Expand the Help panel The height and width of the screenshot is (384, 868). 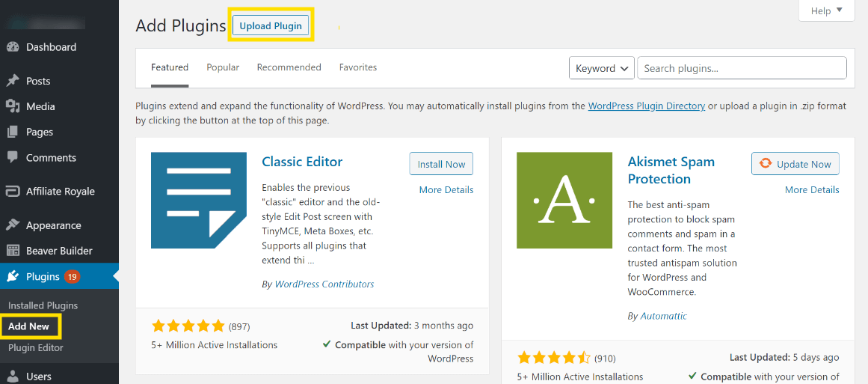pyautogui.click(x=826, y=10)
